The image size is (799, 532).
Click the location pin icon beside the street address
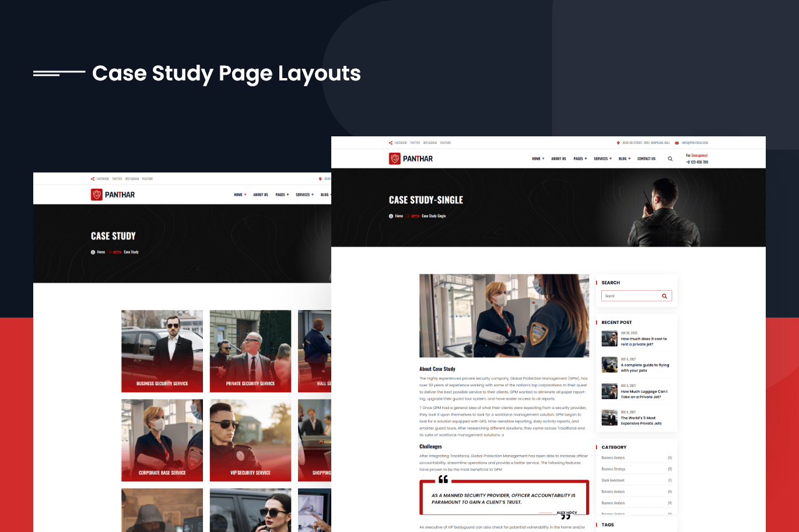point(618,143)
